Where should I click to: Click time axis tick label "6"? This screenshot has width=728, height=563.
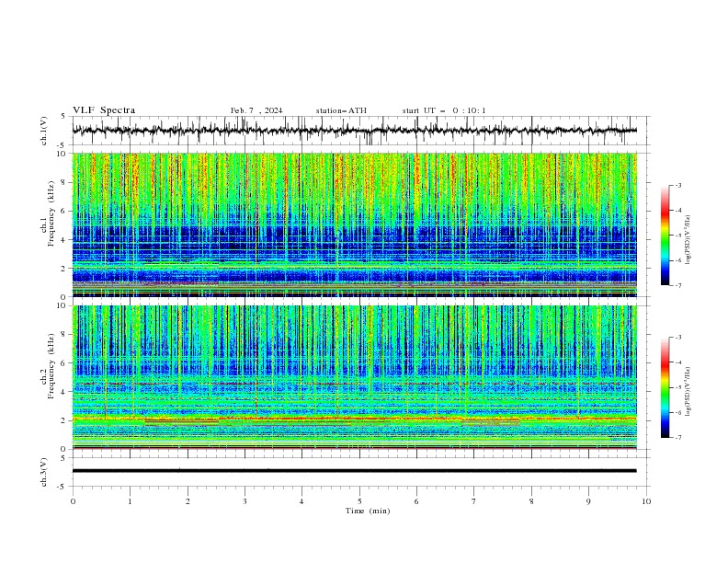pyautogui.click(x=416, y=501)
